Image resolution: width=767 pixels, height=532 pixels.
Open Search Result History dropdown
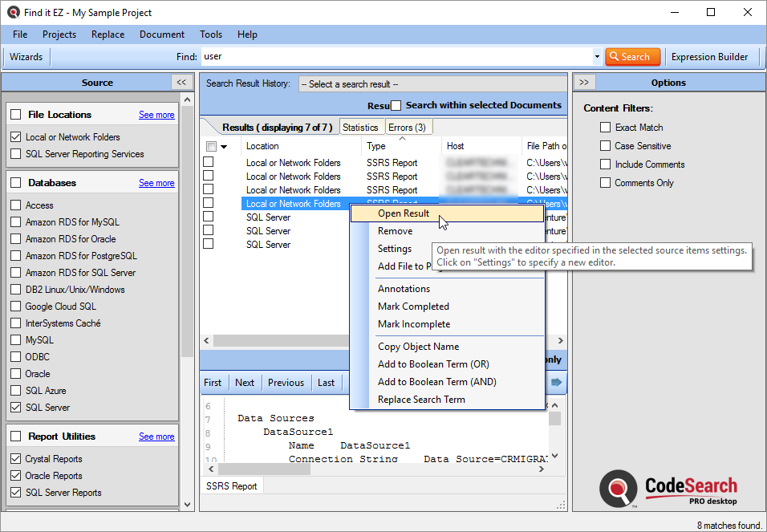coord(432,84)
